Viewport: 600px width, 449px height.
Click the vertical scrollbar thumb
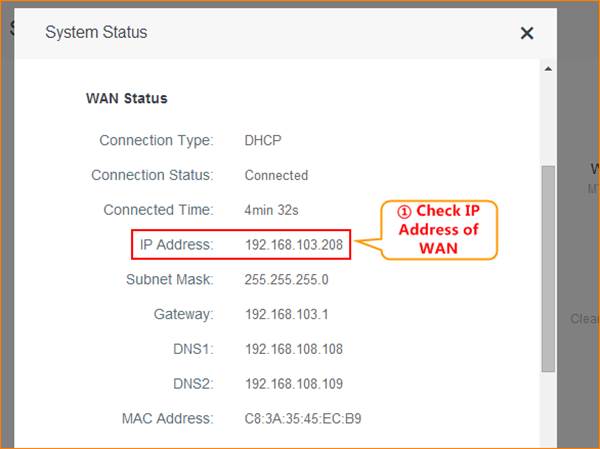pos(547,268)
